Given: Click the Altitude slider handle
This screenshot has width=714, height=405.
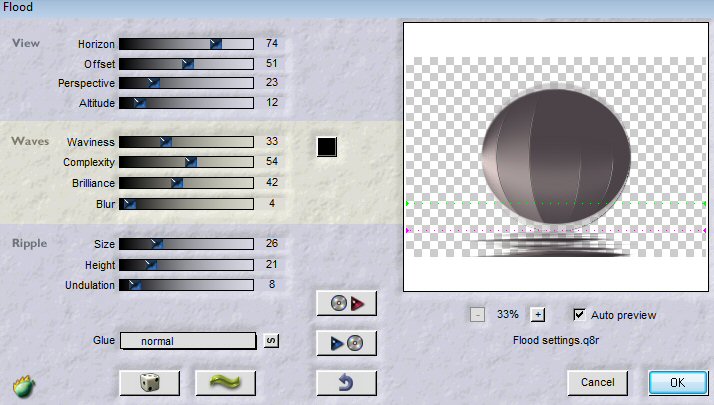Looking at the screenshot, I should tap(140, 103).
